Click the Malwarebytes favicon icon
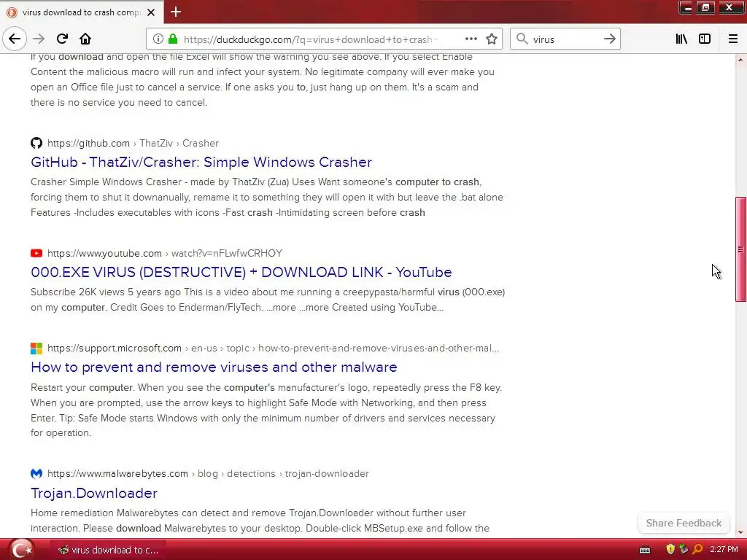 (36, 474)
